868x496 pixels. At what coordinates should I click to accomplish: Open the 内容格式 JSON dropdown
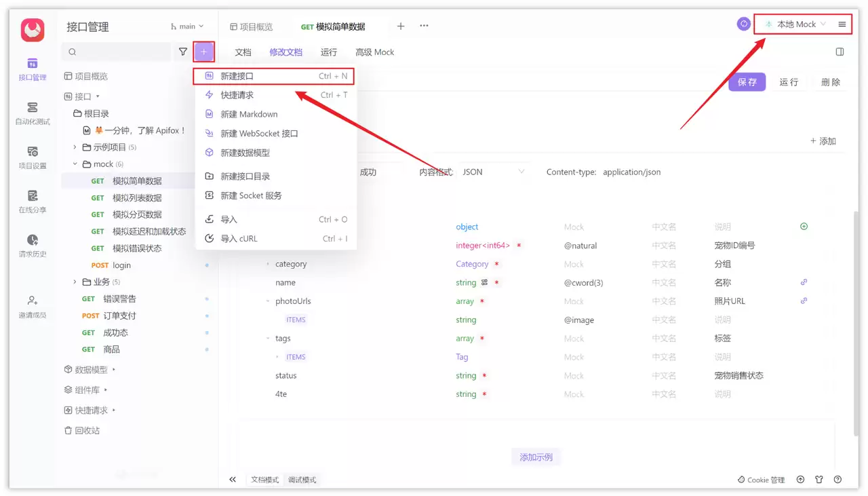click(x=494, y=172)
